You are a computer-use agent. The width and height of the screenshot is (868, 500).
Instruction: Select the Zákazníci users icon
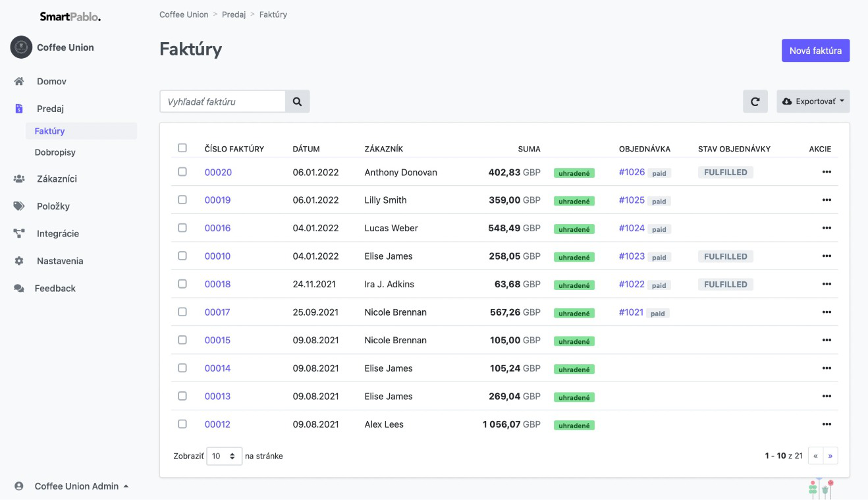pos(18,178)
